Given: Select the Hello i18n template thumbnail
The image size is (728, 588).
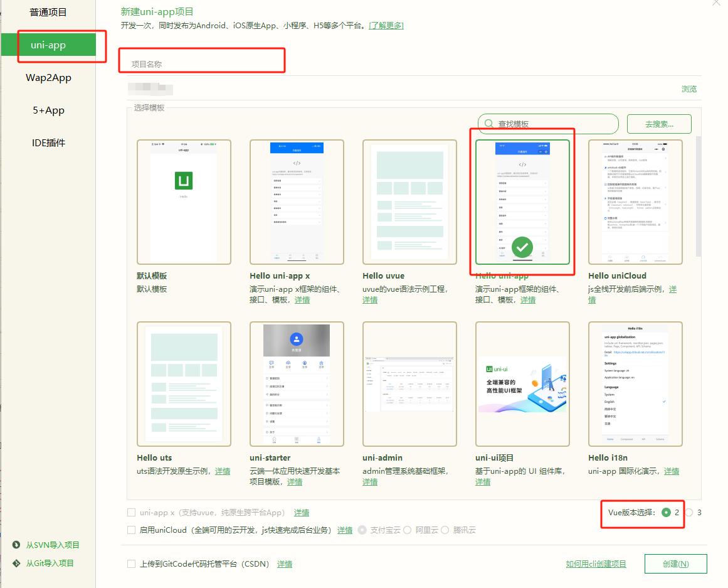Looking at the screenshot, I should [x=635, y=384].
